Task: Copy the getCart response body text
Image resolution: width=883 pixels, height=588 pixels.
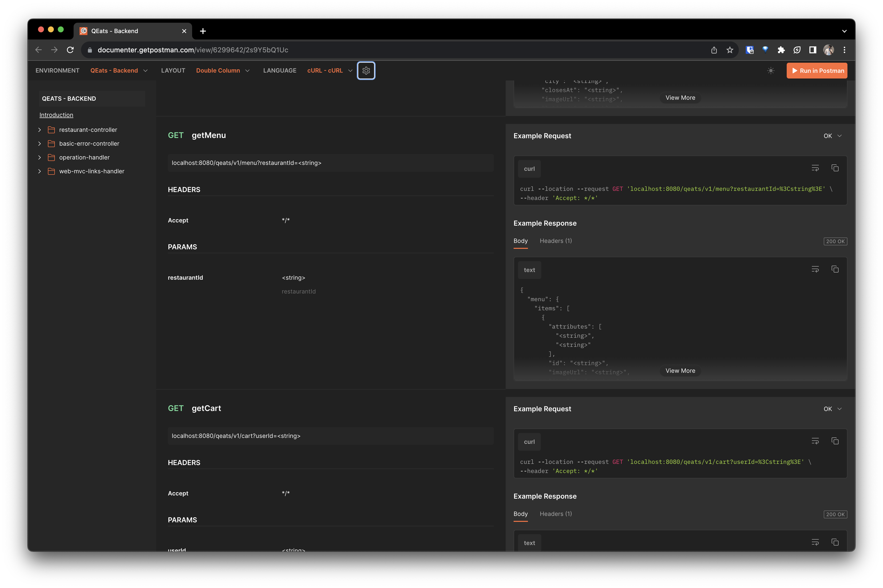Action: 835,542
